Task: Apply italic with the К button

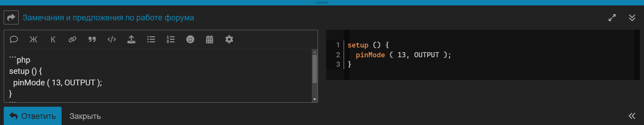Action: 53,39
